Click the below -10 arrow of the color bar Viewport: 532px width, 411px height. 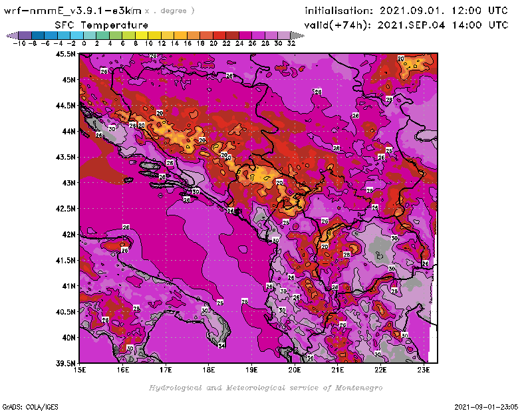point(12,36)
